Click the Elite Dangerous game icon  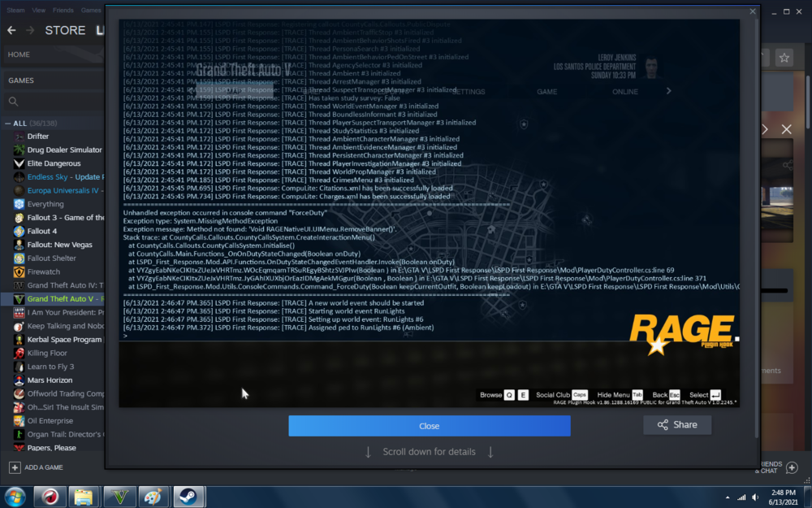19,163
